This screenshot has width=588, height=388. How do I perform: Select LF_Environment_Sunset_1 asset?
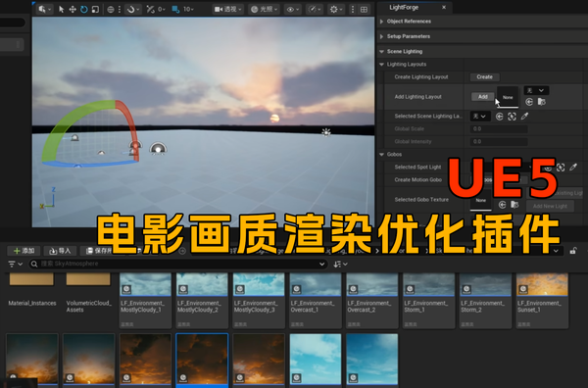click(x=542, y=301)
